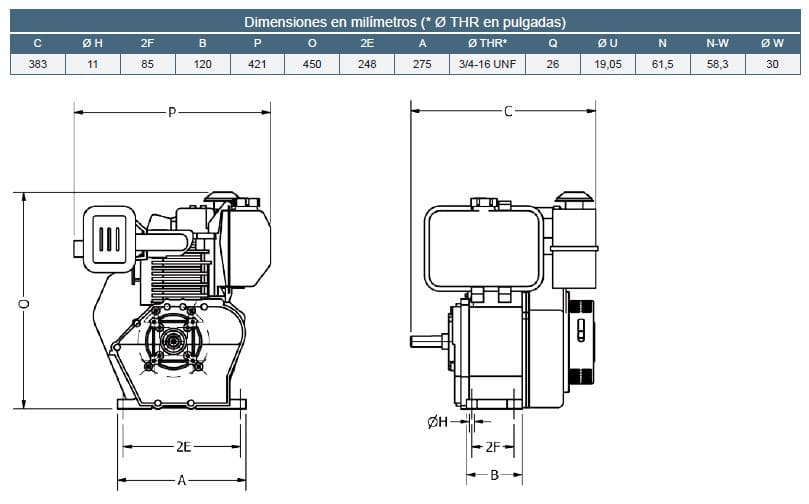Viewport: 809px width, 504px height.
Task: Click the front-view engine drawing's crankshaft hub
Action: (171, 340)
